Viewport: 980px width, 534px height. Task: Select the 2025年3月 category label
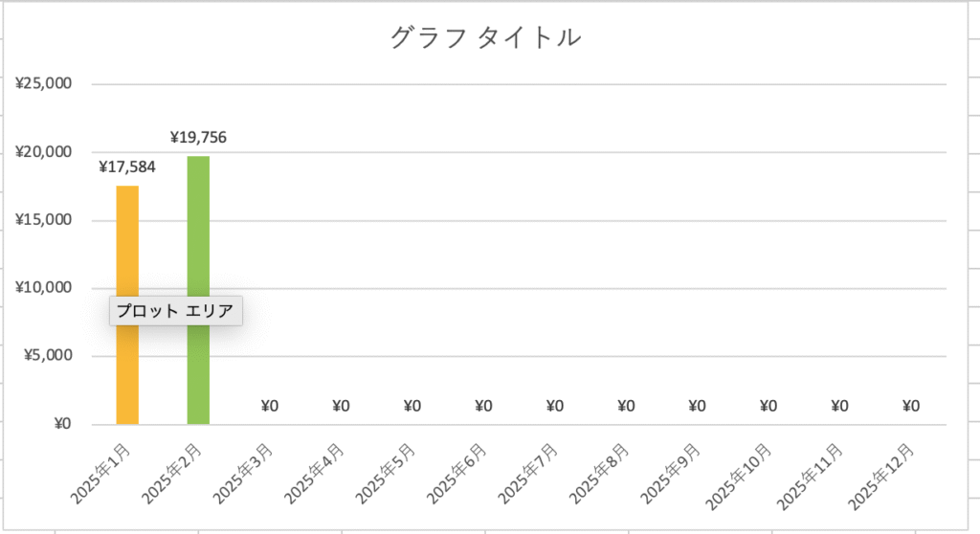243,474
